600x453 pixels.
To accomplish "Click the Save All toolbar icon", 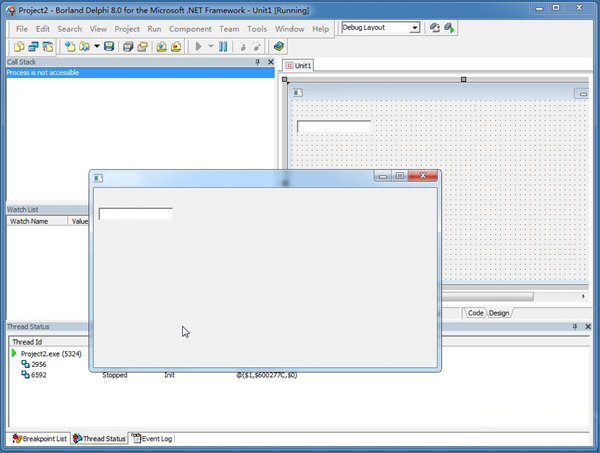I will click(128, 47).
